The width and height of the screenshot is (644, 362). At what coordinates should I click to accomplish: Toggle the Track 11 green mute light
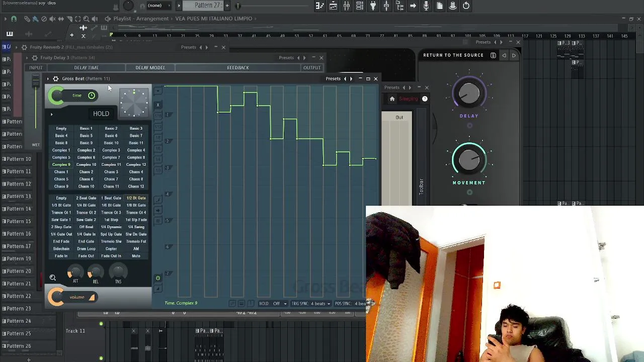[x=101, y=324]
